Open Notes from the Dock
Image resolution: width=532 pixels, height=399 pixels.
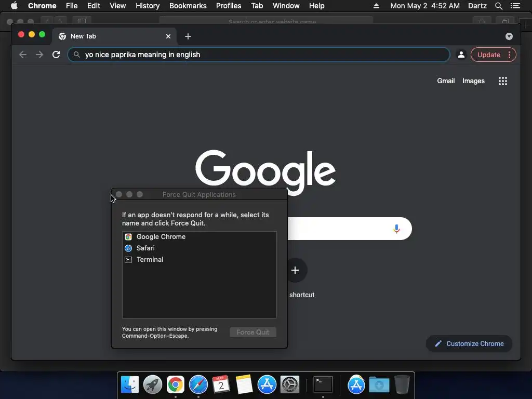244,385
